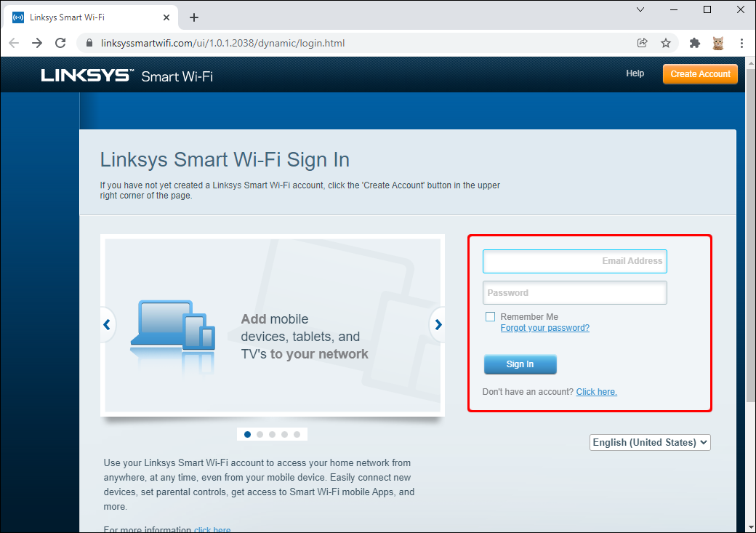This screenshot has height=533, width=756.
Task: Click the Create Account button
Action: pyautogui.click(x=700, y=73)
